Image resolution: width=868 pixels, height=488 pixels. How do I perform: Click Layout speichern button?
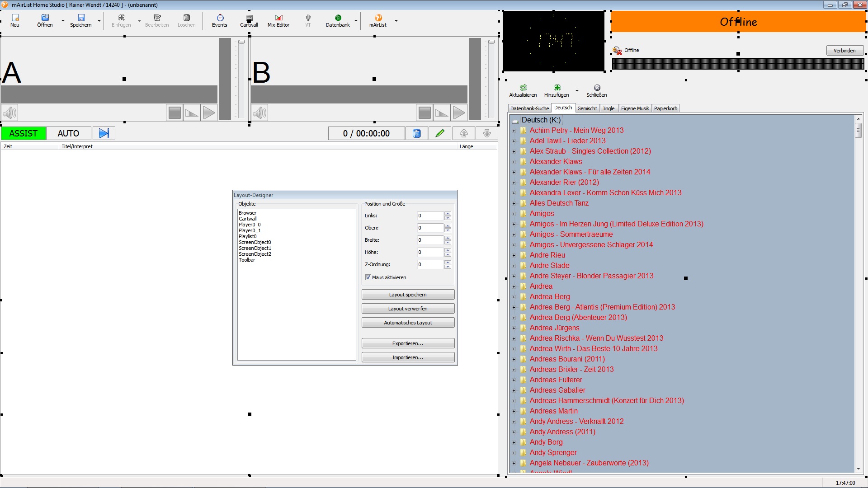tap(408, 295)
